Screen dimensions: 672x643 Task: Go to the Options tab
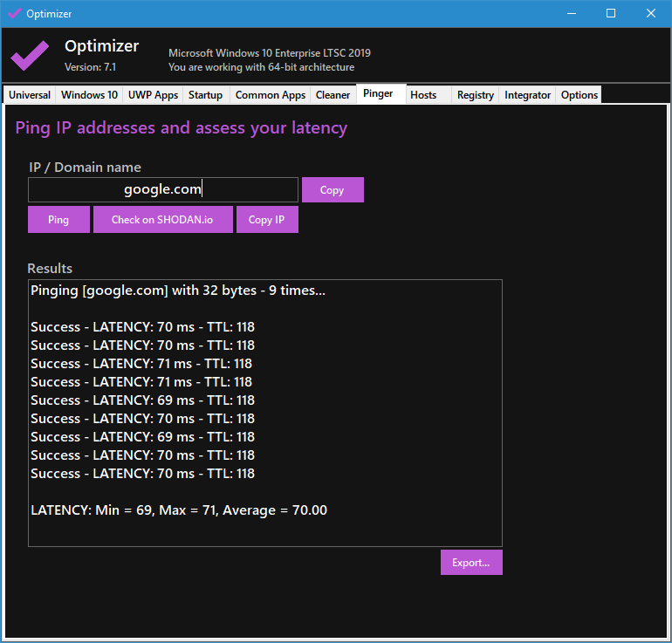pyautogui.click(x=579, y=95)
